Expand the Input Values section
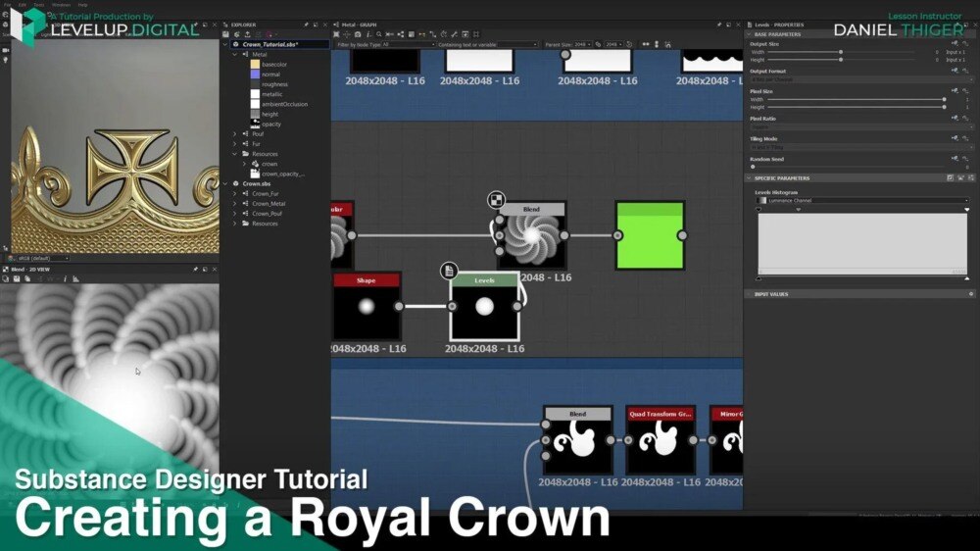The width and height of the screenshot is (980, 551). (x=749, y=294)
